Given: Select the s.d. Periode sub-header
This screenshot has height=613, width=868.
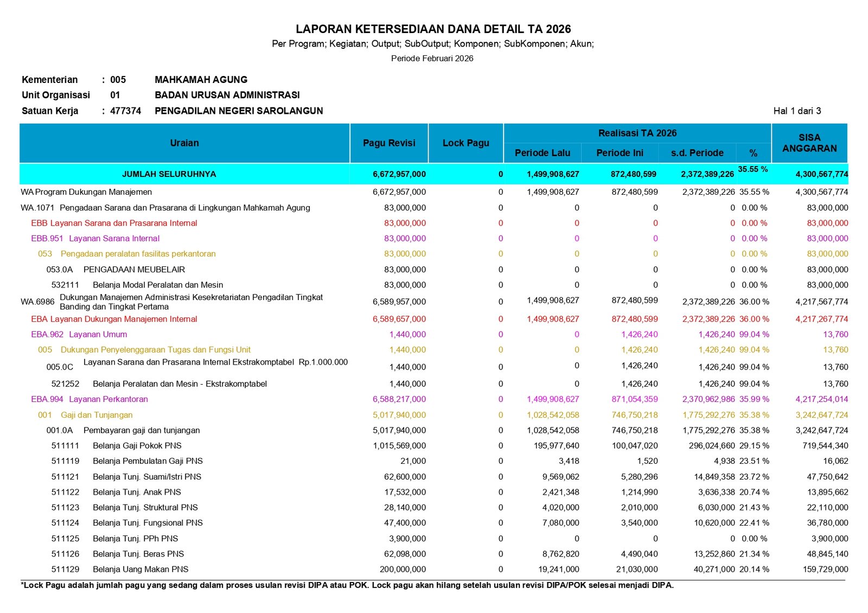Looking at the screenshot, I should (x=697, y=153).
